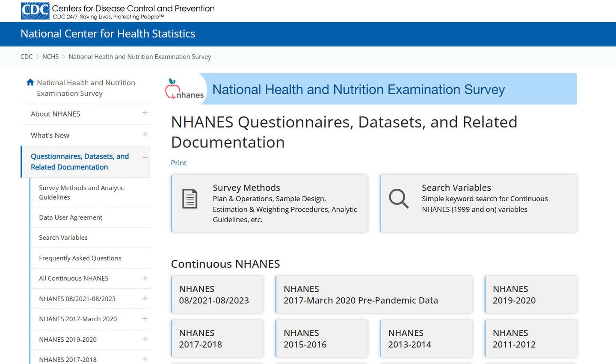
Task: Expand All Continuous NHANES submenu
Action: pyautogui.click(x=145, y=278)
